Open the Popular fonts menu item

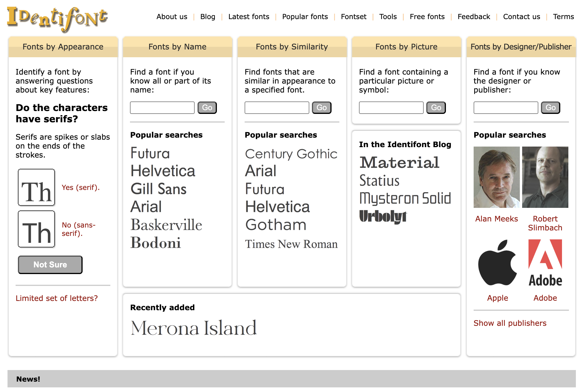305,17
